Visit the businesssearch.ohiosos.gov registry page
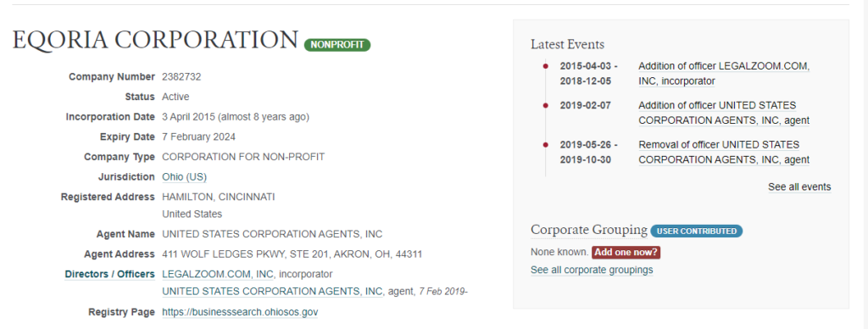The height and width of the screenshot is (329, 868). 240,312
